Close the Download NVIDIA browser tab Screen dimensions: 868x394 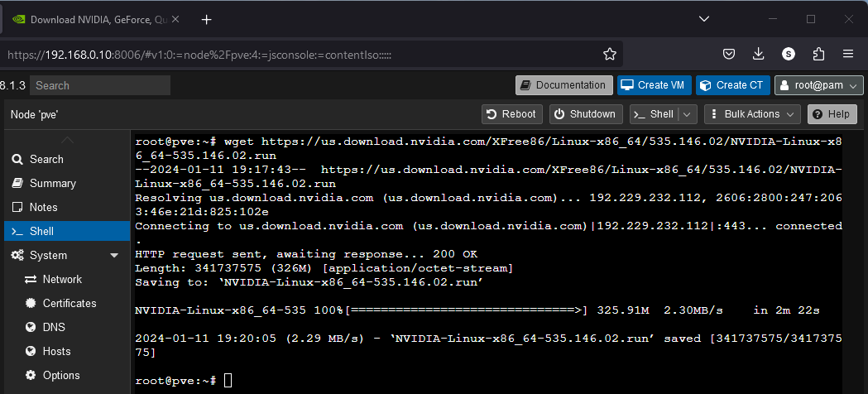[175, 19]
